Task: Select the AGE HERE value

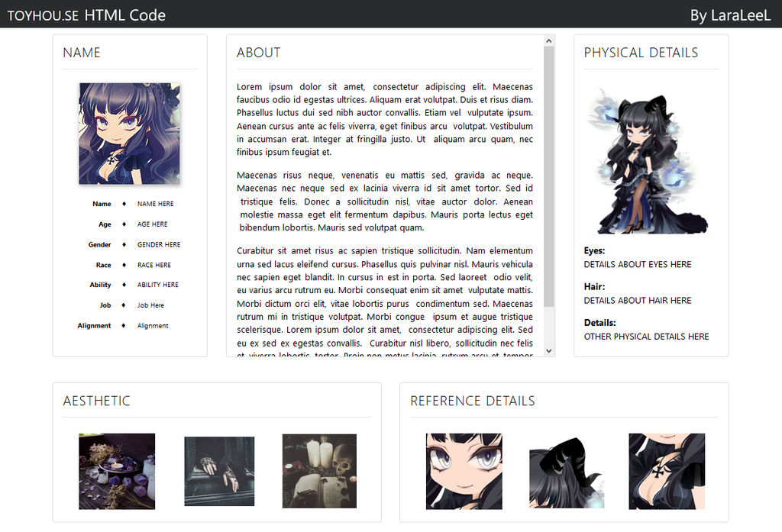Action: tap(153, 224)
